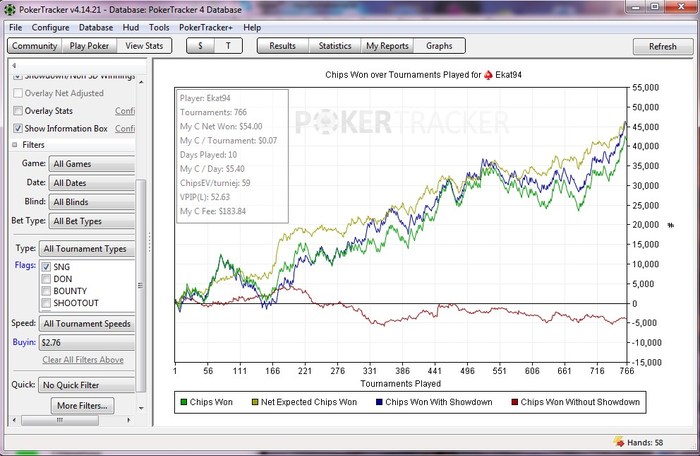Click sidebar scroll down arrow
Viewport: 700px width, 456px height.
tap(141, 408)
